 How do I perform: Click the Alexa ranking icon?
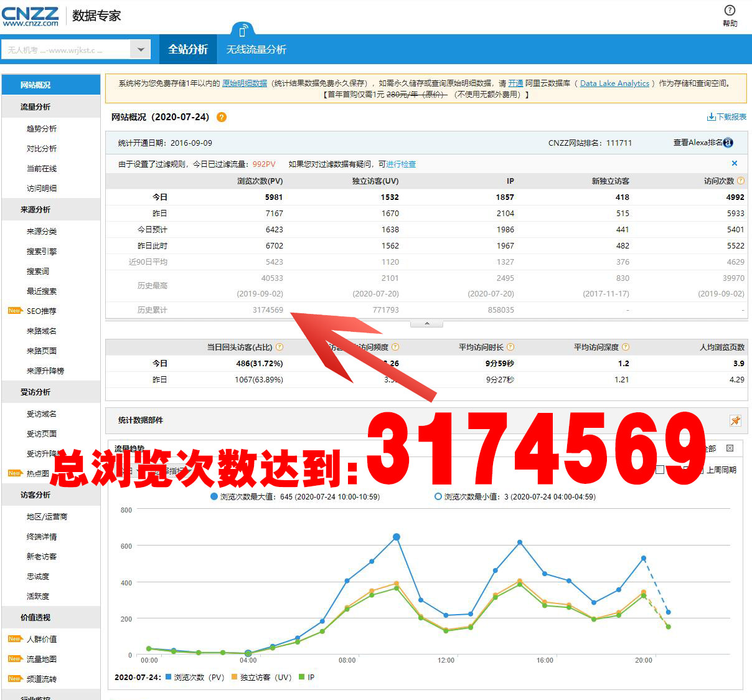[x=728, y=143]
